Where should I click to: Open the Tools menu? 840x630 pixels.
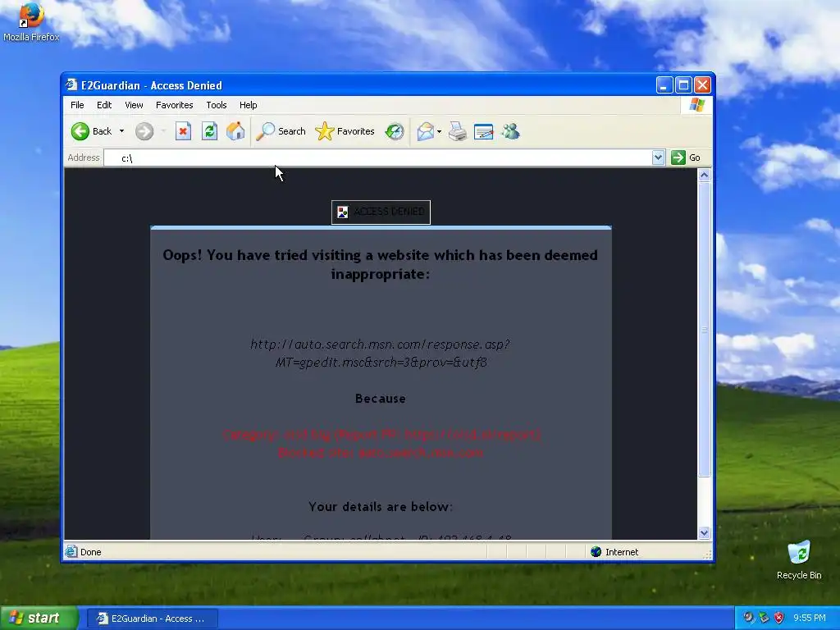click(217, 105)
